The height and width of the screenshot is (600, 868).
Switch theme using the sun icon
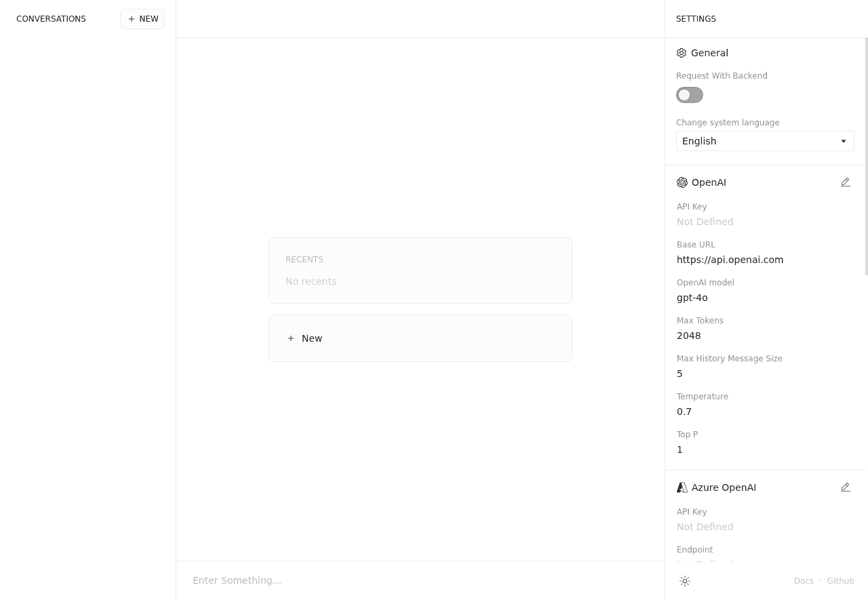(685, 581)
